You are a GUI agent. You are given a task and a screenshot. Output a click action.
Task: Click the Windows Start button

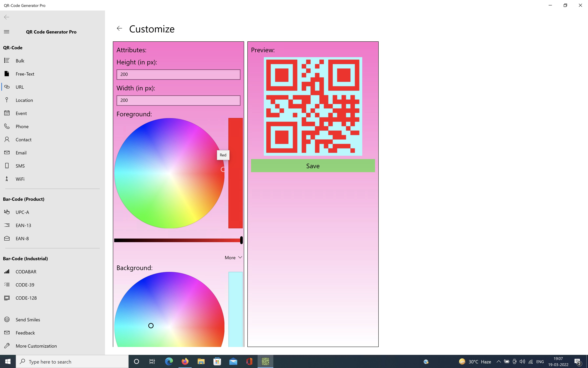pos(8,361)
